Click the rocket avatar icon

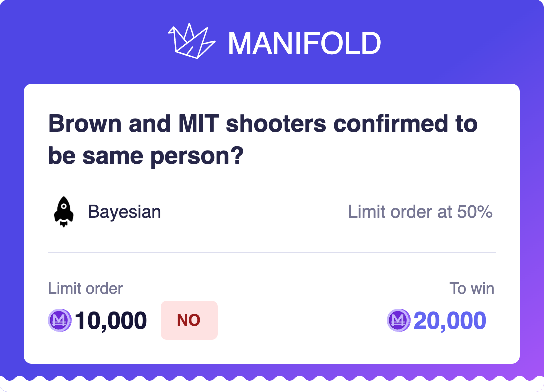click(x=64, y=212)
